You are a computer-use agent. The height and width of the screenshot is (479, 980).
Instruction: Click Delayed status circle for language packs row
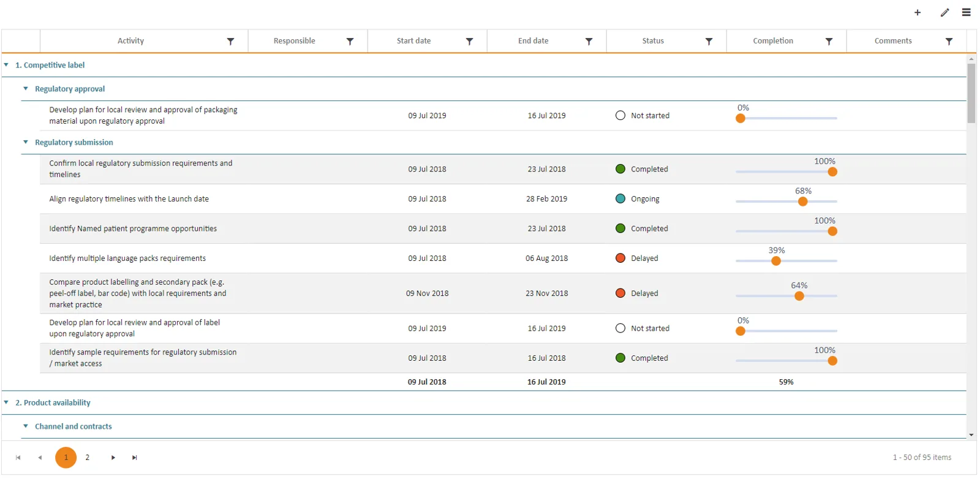[620, 258]
